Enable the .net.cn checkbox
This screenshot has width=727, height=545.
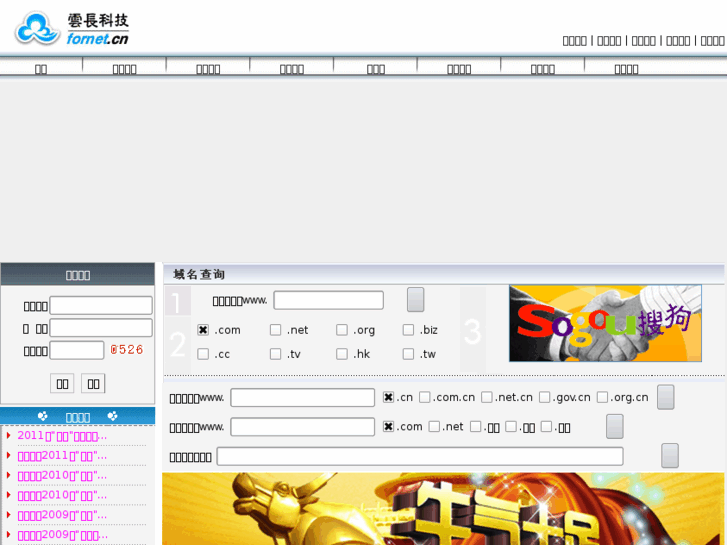click(x=486, y=397)
